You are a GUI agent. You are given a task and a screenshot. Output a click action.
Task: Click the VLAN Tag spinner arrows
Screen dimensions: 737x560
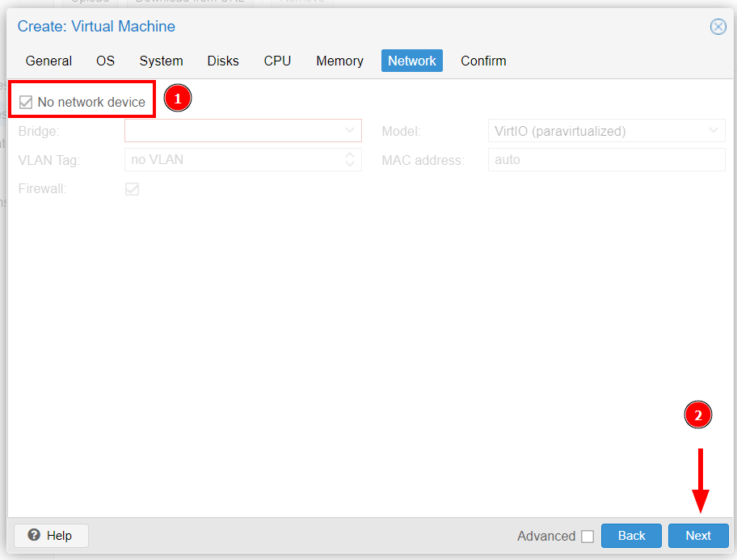click(x=350, y=160)
